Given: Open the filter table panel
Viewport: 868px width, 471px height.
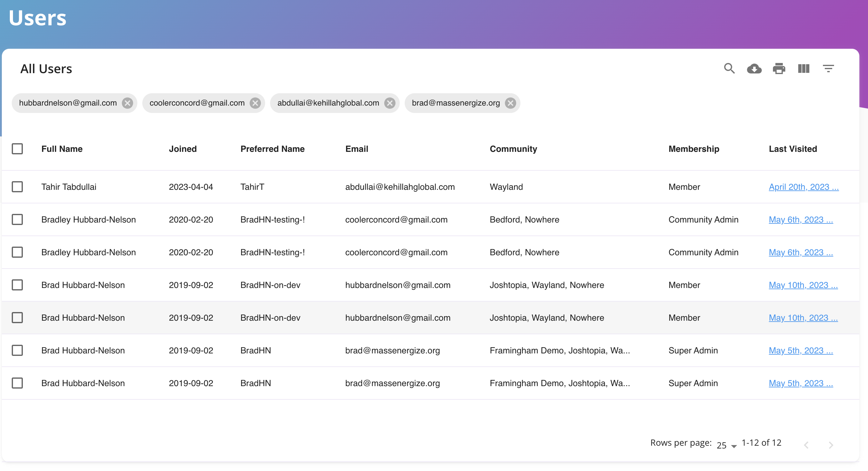Looking at the screenshot, I should pyautogui.click(x=828, y=69).
